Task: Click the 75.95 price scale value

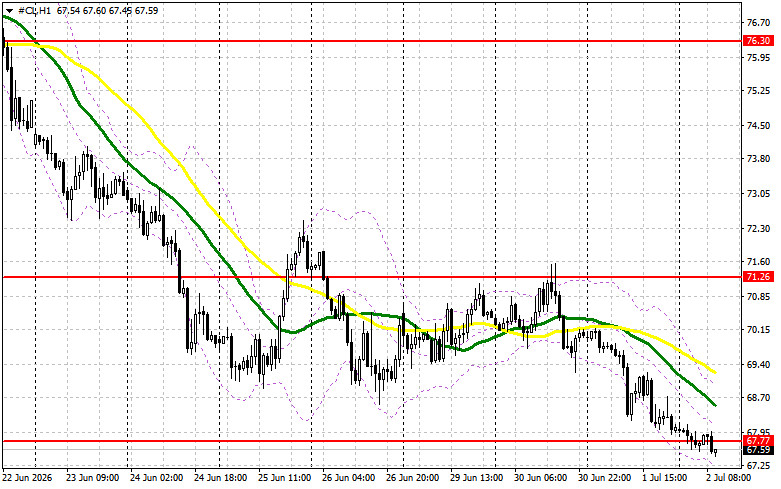Action: click(759, 58)
